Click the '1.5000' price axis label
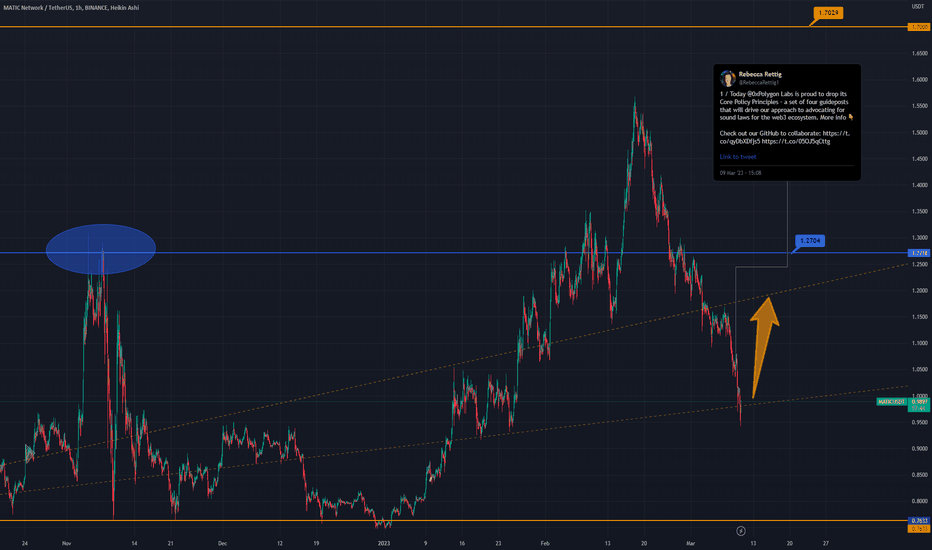 919,133
